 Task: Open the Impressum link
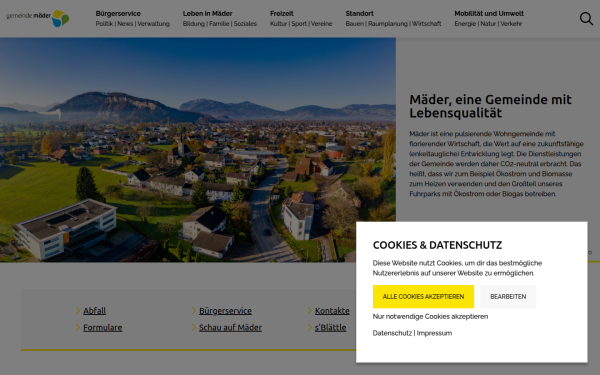[434, 333]
